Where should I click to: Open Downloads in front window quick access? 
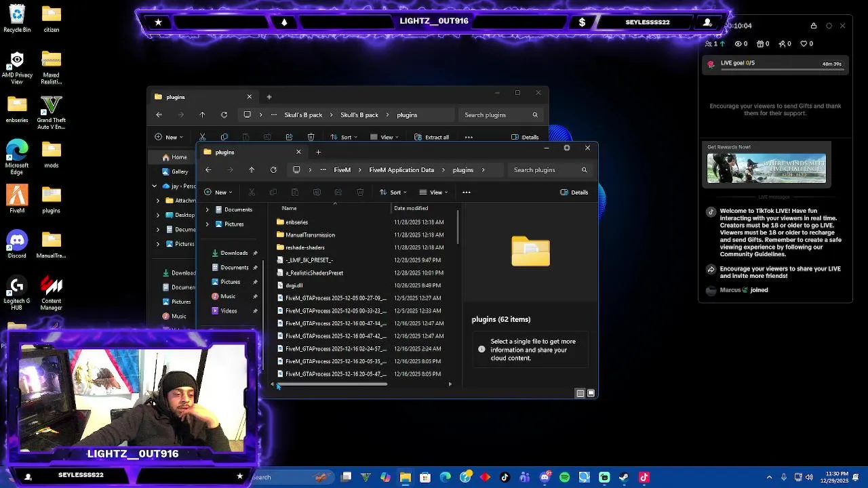(x=234, y=253)
